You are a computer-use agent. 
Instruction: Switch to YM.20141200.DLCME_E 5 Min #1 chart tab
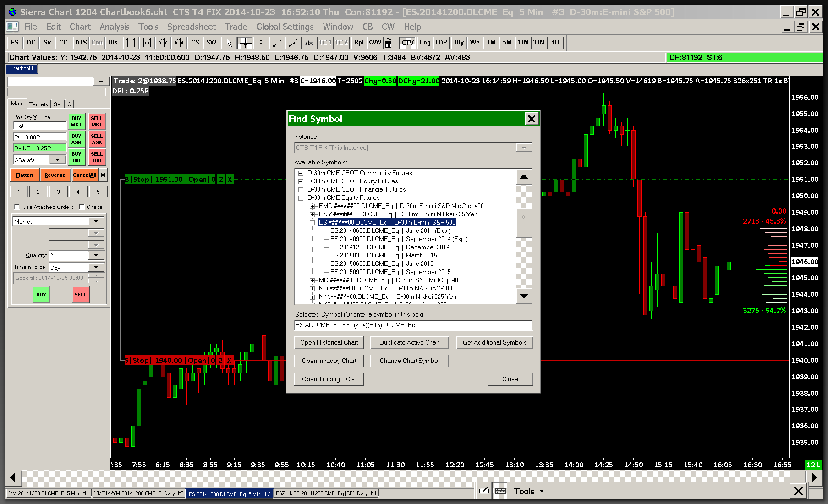(49, 493)
